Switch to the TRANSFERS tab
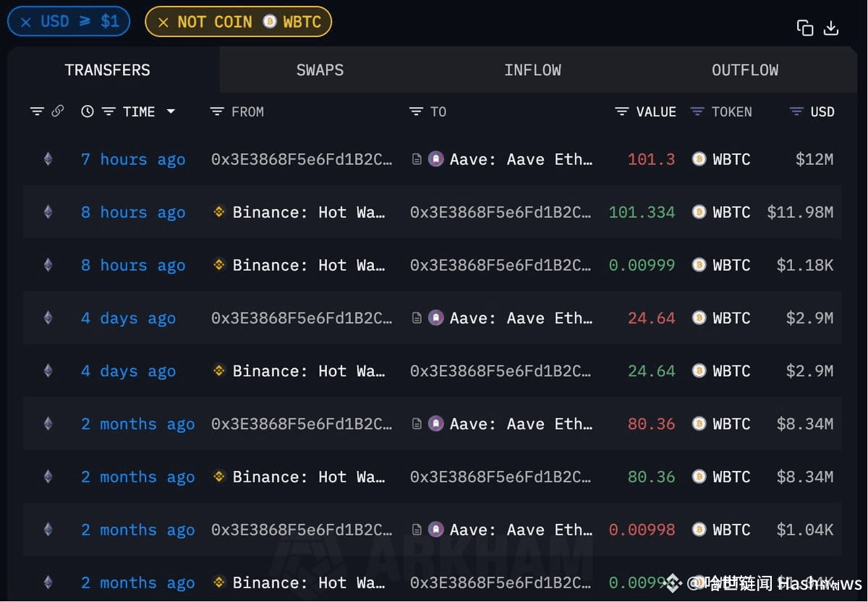 tap(107, 70)
